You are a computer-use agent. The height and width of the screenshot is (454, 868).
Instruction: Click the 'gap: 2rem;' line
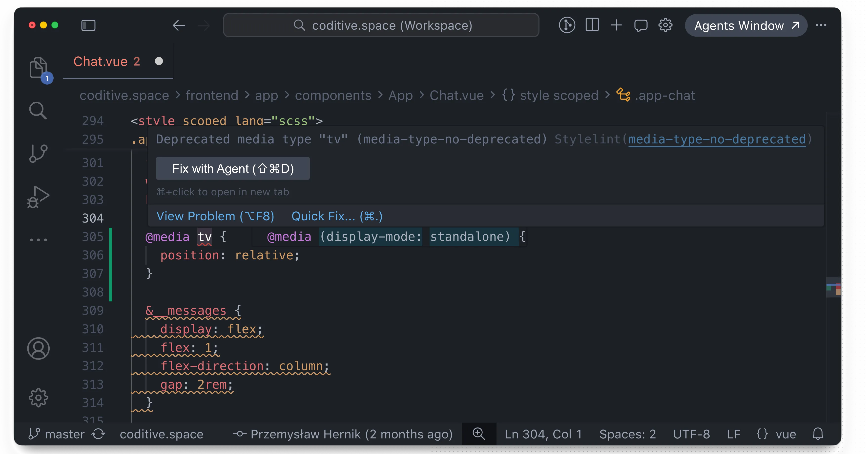point(197,385)
